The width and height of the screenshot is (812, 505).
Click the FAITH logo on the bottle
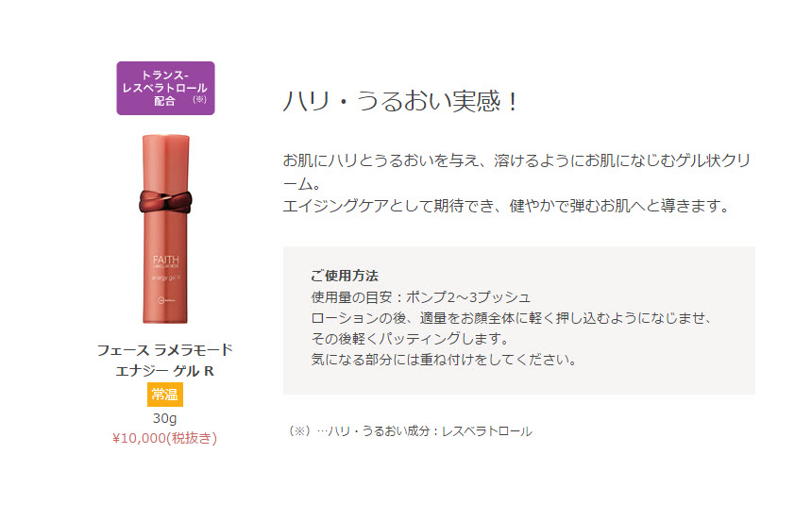[166, 260]
